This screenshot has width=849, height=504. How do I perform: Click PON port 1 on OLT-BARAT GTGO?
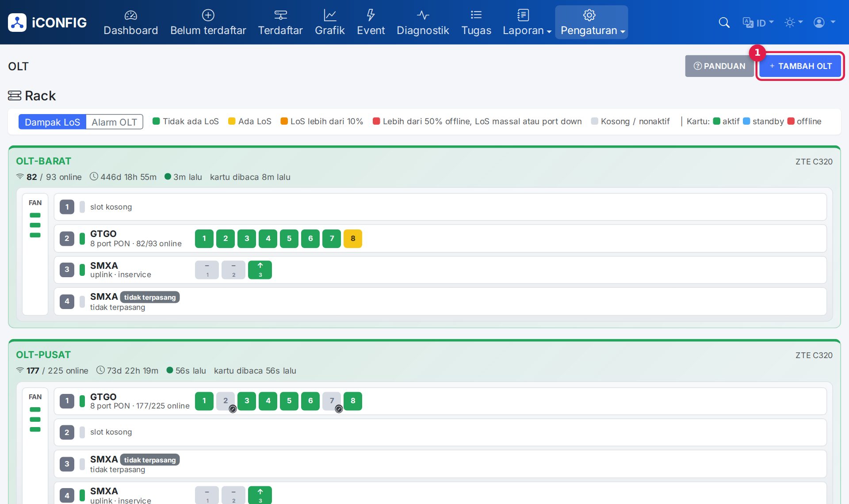click(x=204, y=238)
